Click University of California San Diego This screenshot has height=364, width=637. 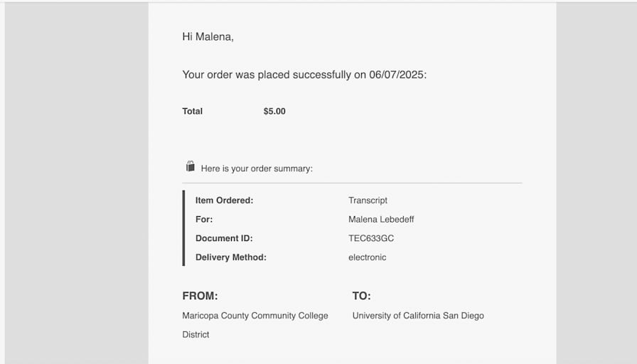418,316
